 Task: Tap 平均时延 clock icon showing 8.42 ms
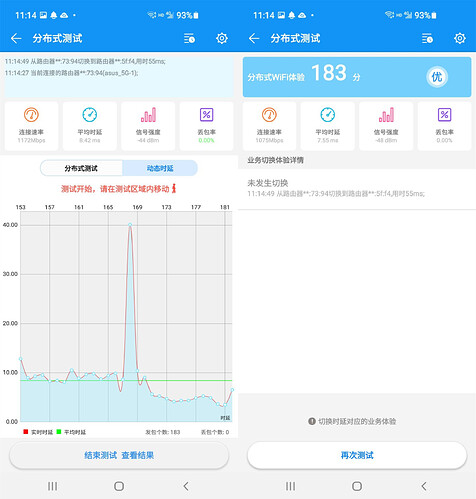90,115
